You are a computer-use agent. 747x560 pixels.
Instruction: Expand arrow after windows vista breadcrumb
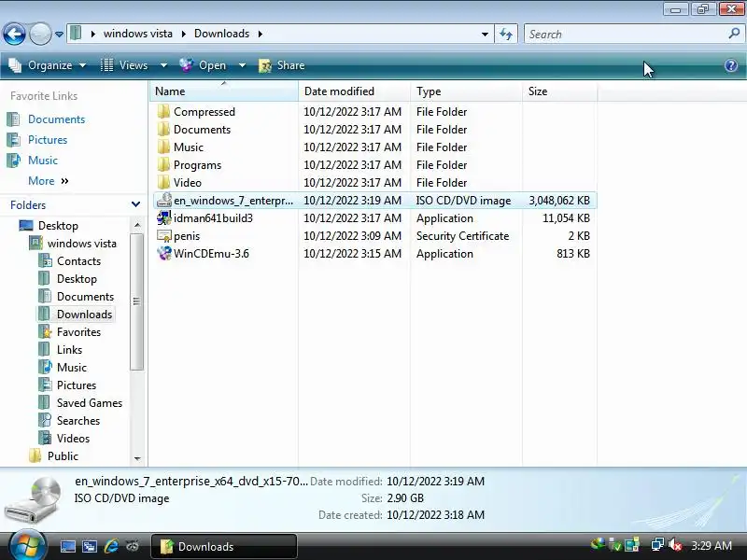pos(183,34)
